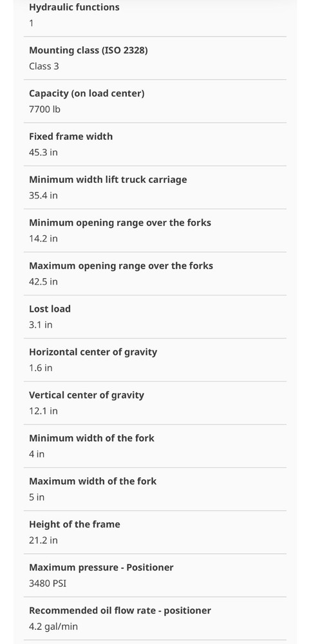Select the Hydraulic functions label

[74, 7]
